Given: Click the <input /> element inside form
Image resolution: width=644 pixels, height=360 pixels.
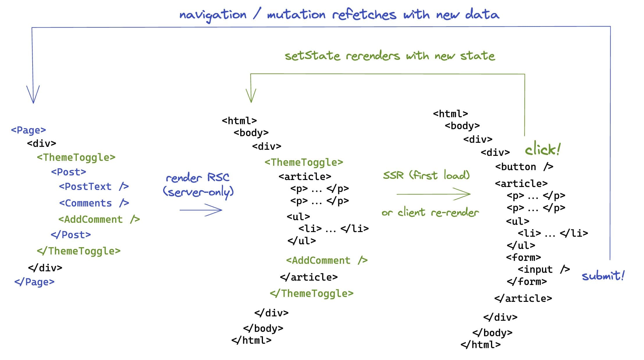Looking at the screenshot, I should tap(528, 269).
